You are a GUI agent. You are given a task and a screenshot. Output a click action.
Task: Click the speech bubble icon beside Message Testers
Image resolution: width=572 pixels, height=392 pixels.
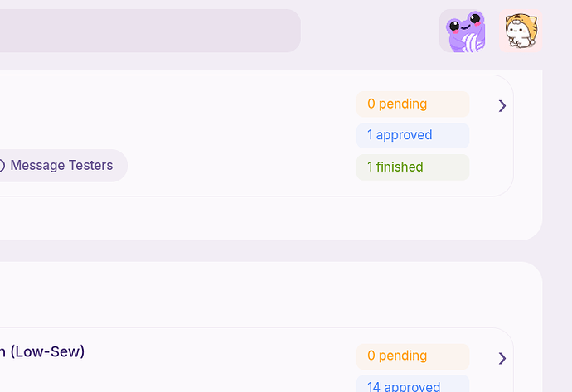2,166
